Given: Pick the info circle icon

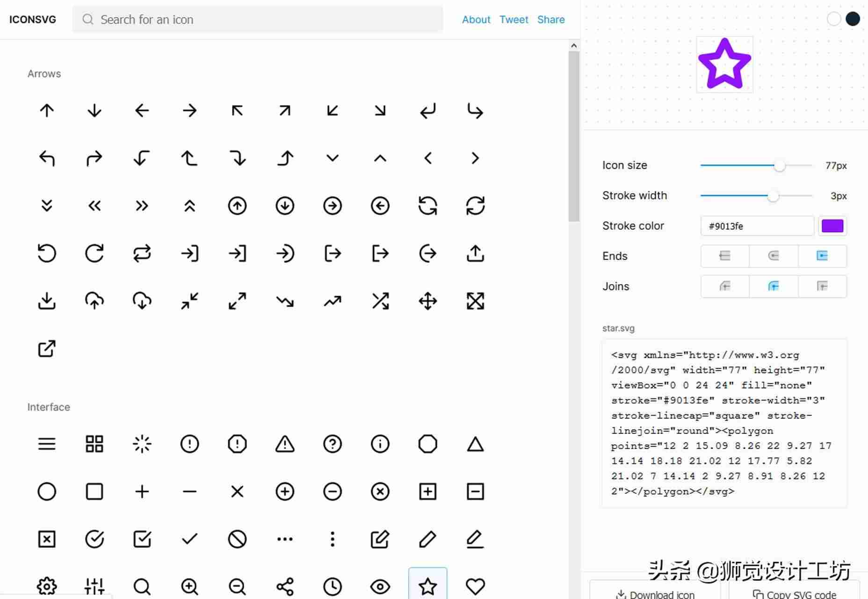Looking at the screenshot, I should (380, 444).
